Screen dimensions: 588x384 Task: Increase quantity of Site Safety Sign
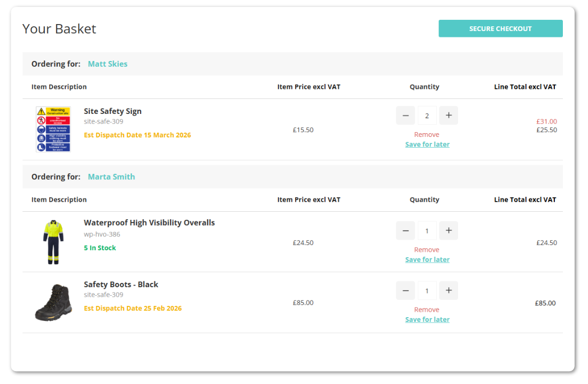click(x=448, y=116)
